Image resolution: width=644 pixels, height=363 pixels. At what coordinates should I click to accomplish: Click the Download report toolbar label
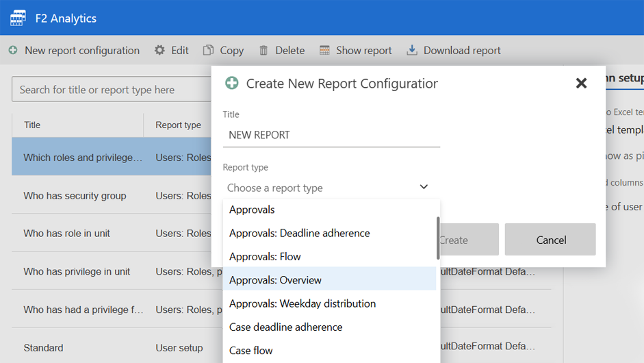[462, 50]
